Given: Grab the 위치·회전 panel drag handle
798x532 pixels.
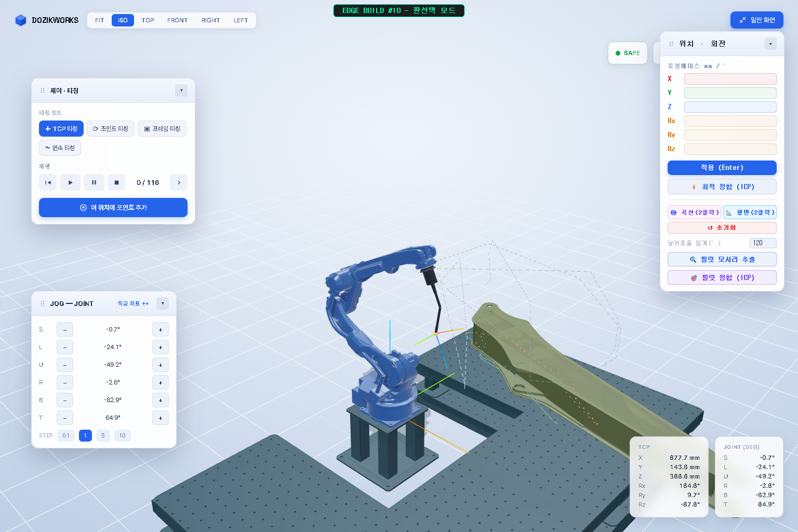Looking at the screenshot, I should tap(671, 44).
